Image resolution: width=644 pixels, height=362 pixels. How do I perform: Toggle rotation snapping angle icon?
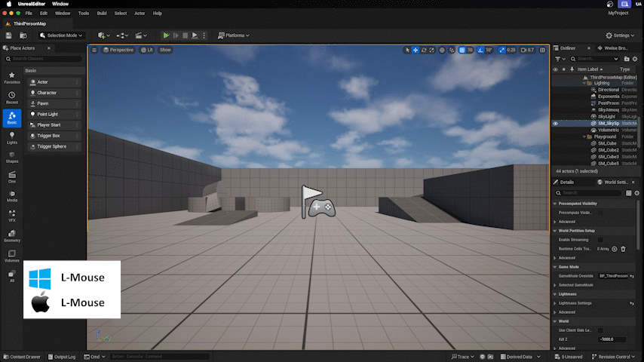point(480,50)
